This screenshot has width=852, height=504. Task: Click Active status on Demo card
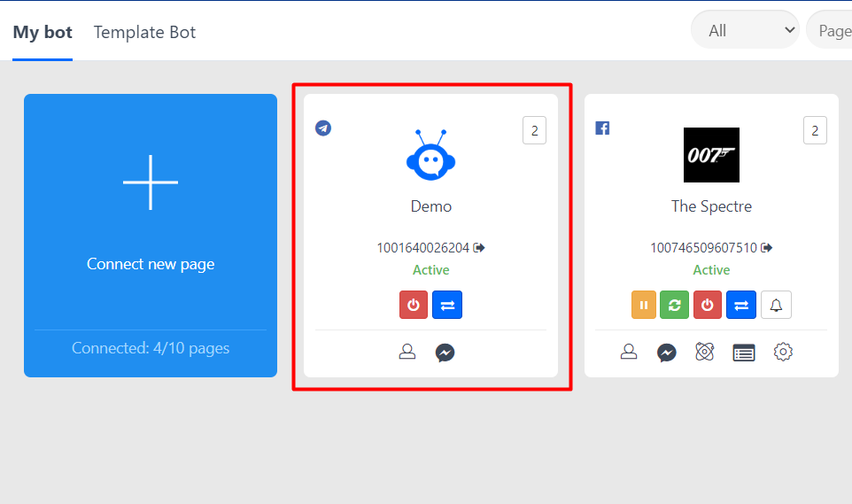(431, 270)
